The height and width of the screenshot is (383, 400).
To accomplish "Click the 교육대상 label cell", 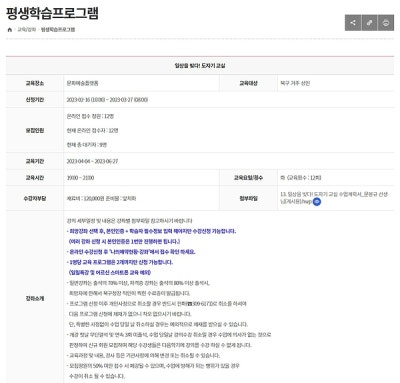I will 248,83.
